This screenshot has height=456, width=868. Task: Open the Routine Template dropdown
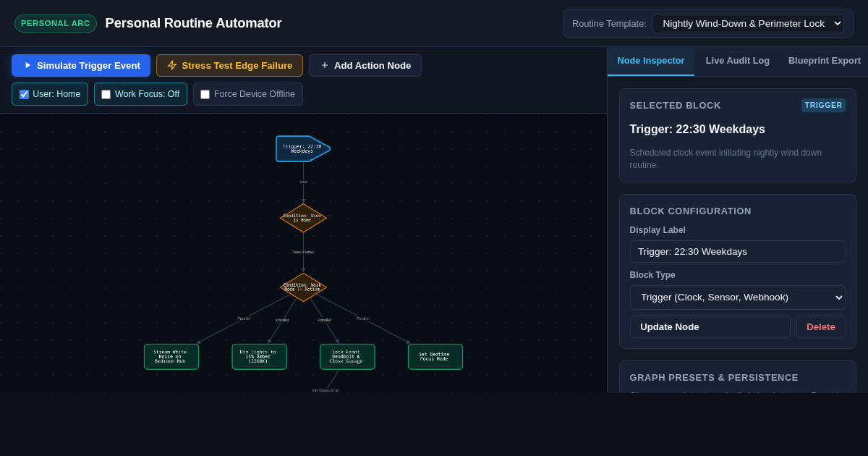click(x=748, y=23)
